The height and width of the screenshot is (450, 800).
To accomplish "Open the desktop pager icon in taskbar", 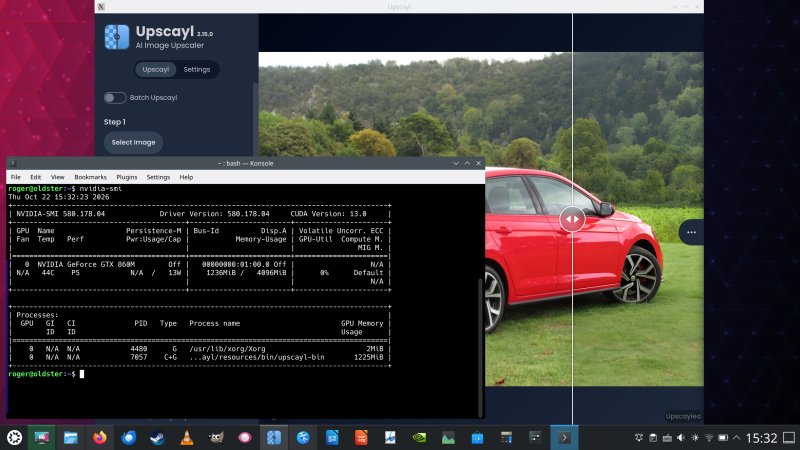I will coord(42,437).
